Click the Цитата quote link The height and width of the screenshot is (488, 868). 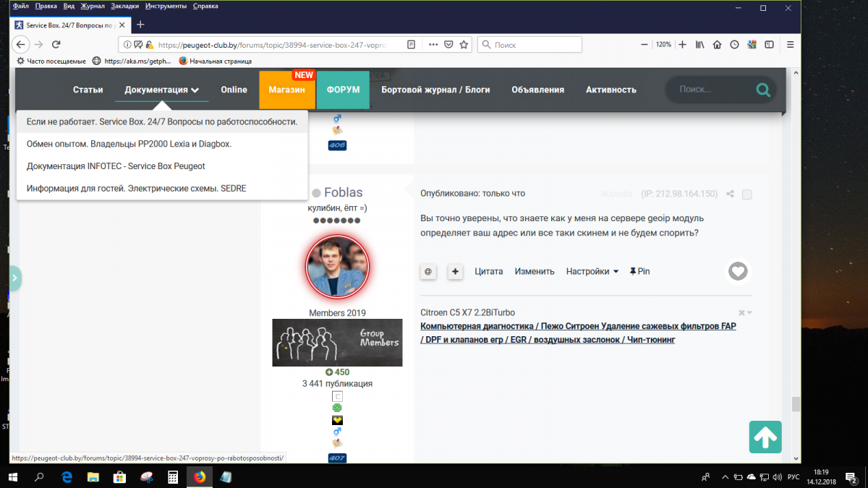click(488, 272)
